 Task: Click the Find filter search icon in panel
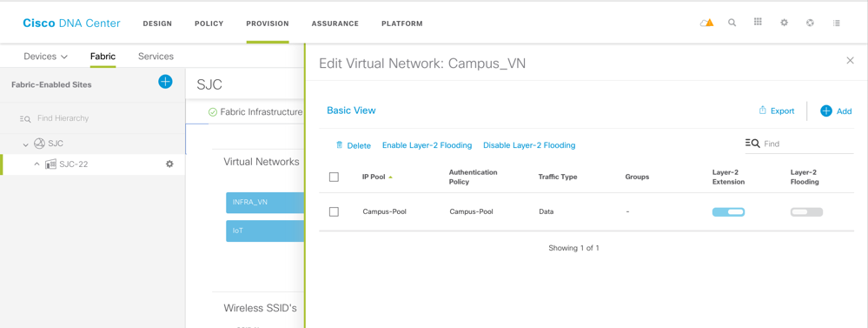coord(752,143)
